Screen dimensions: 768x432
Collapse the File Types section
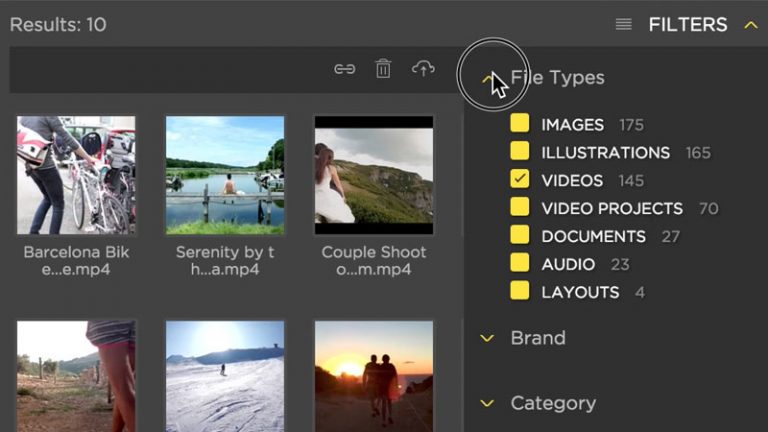coord(488,78)
